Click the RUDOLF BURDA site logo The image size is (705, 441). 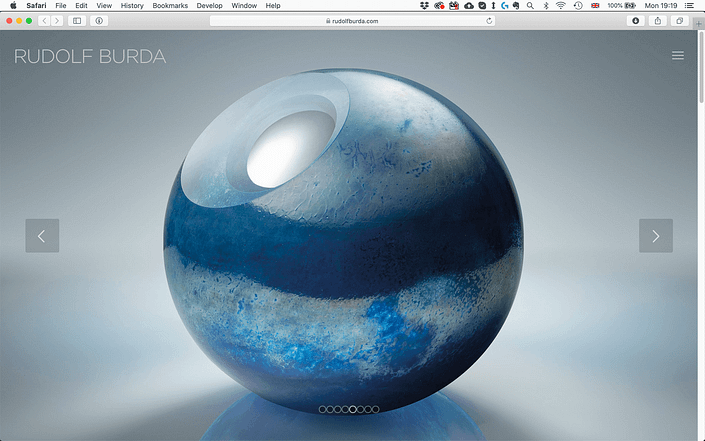90,56
